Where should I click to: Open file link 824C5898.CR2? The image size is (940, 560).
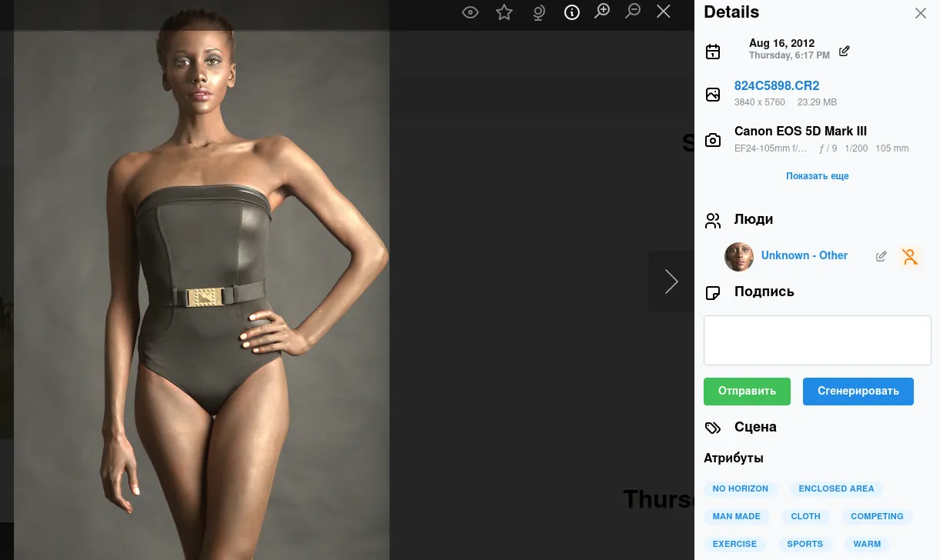coord(776,86)
